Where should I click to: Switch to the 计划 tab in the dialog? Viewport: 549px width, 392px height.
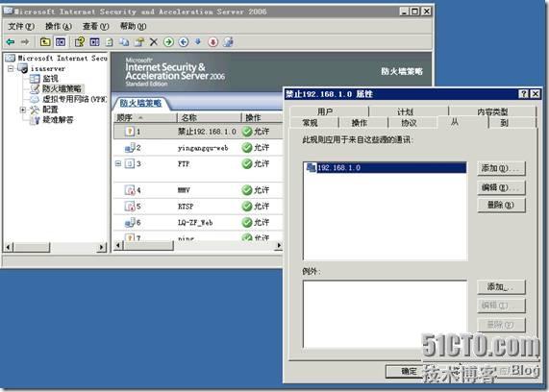(x=406, y=111)
